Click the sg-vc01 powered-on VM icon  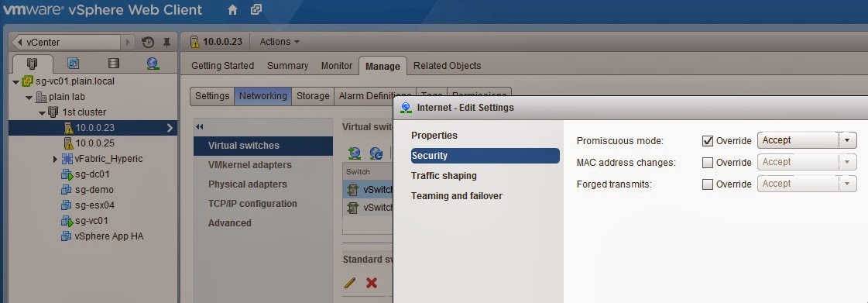click(67, 221)
